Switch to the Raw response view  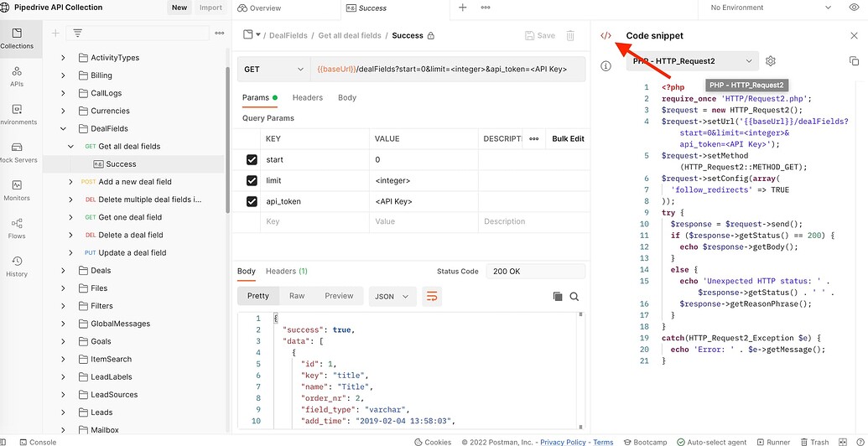[297, 295]
